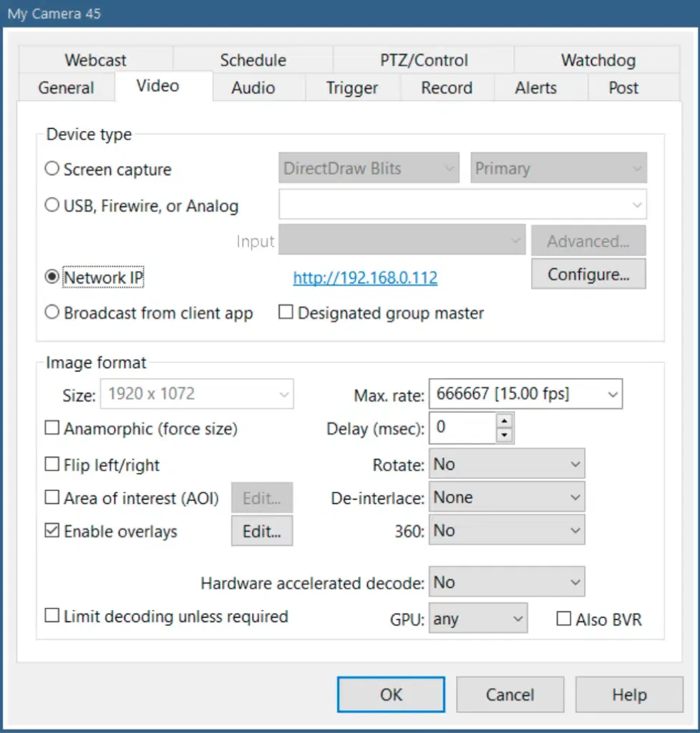Choose USB, Firewire, or Analog device type
Image resolution: width=700 pixels, height=733 pixels.
click(52, 206)
